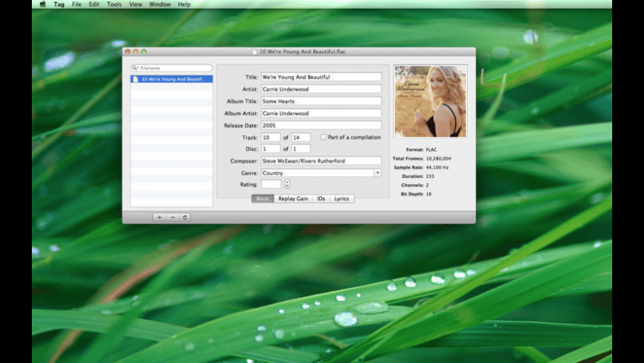Click the Some Hearts album artwork
Screen dimensions: 644x363
click(430, 101)
